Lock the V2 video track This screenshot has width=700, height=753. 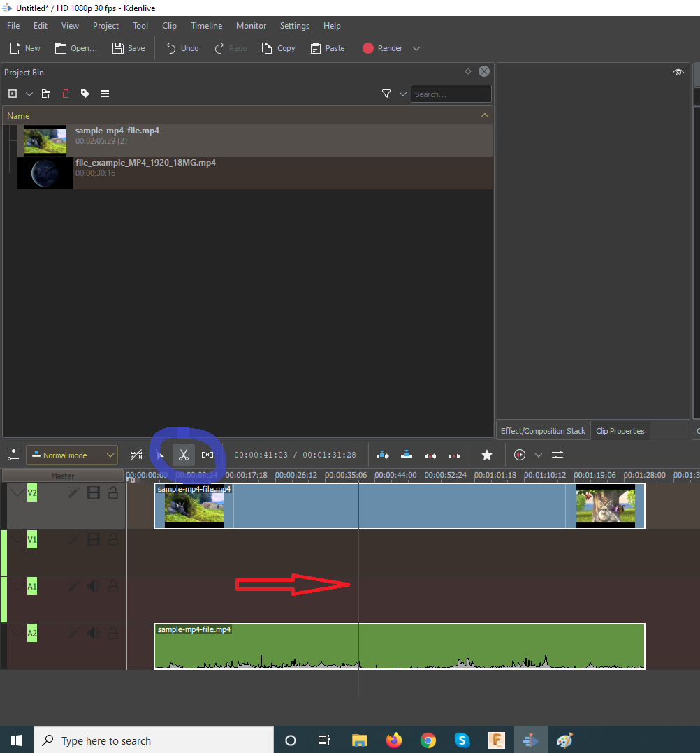[x=112, y=492]
